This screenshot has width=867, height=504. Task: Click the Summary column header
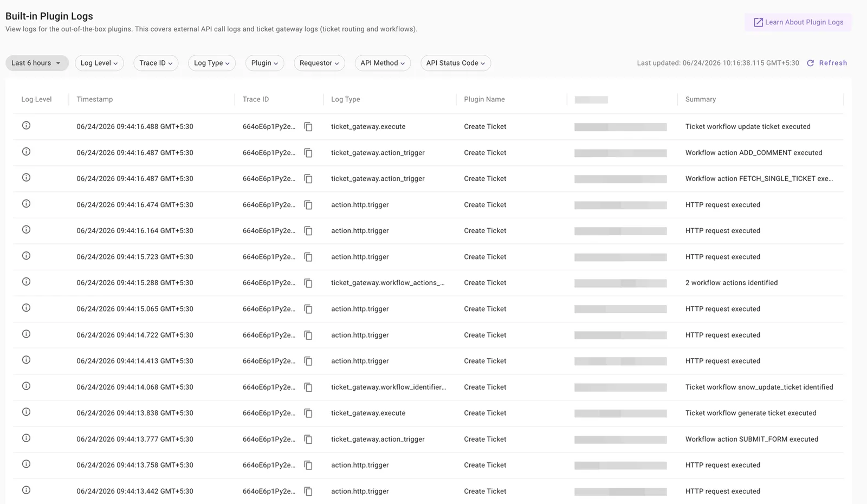click(x=701, y=99)
